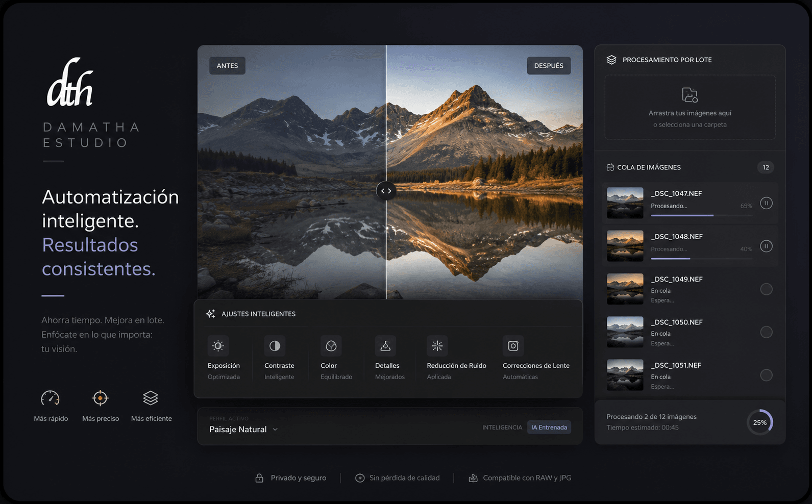Select the circle next to _DSC_1049.NEF

(x=766, y=289)
